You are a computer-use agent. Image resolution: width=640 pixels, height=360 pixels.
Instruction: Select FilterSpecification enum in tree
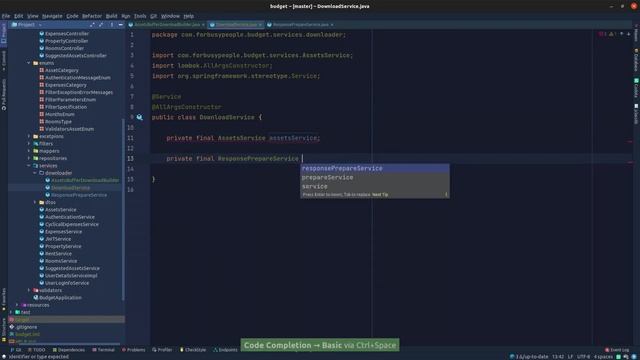point(66,107)
